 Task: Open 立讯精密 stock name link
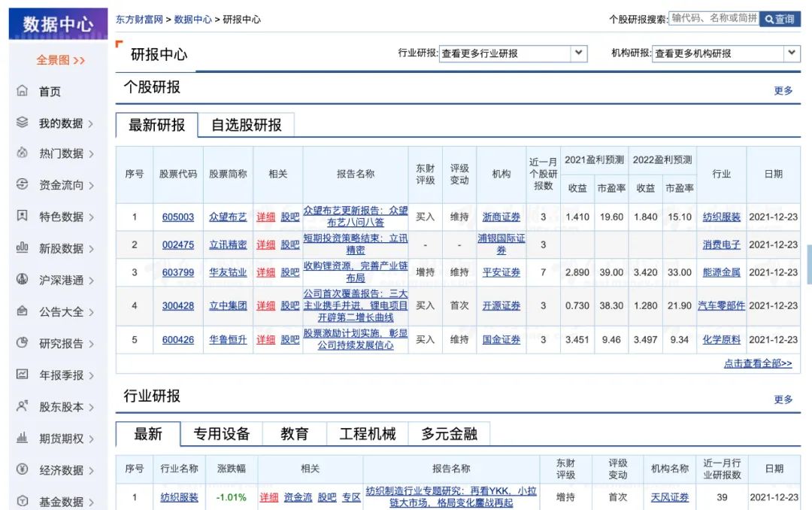tap(228, 244)
